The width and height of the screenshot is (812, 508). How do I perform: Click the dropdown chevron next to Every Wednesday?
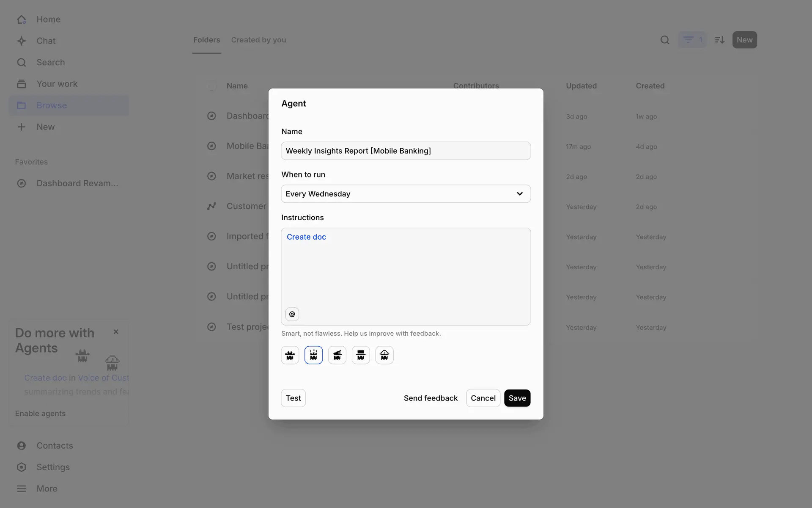pos(520,194)
